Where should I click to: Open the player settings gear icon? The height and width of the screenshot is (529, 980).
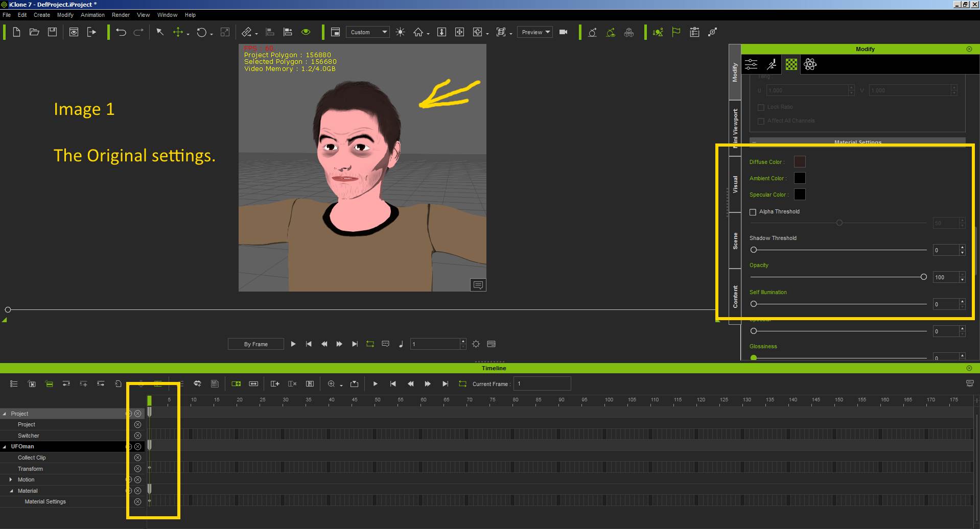(476, 344)
